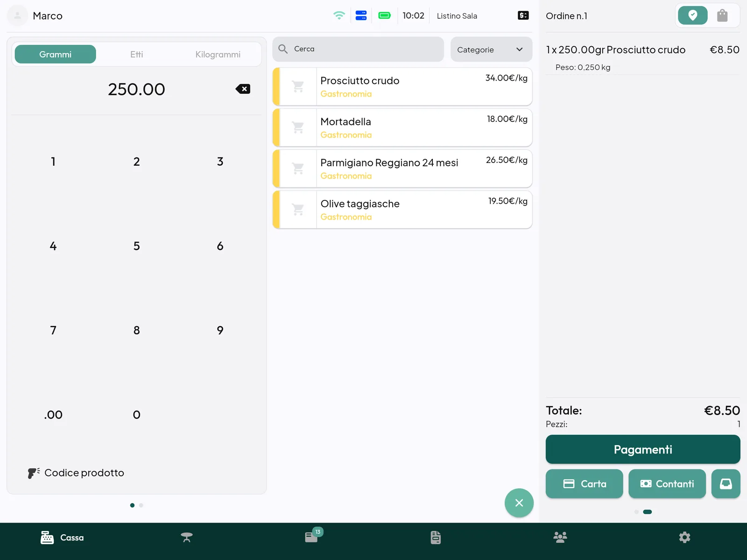Open the server connection status icon
This screenshot has height=560, width=747.
361,15
